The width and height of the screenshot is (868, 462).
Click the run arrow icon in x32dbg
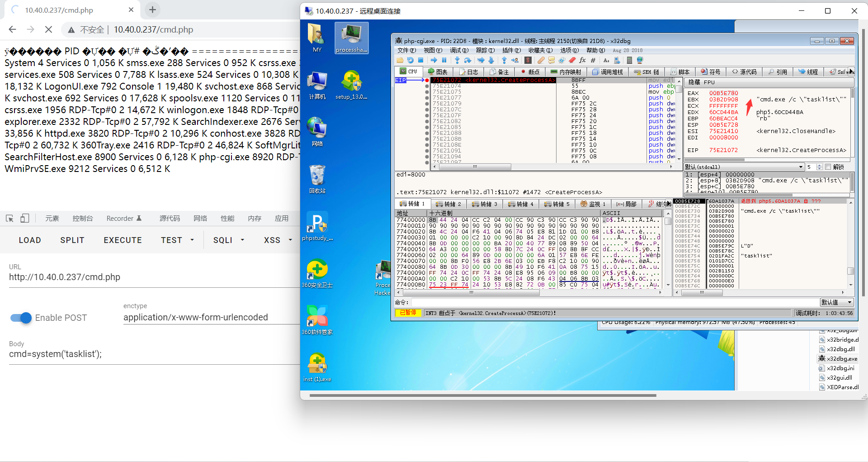[x=434, y=60]
